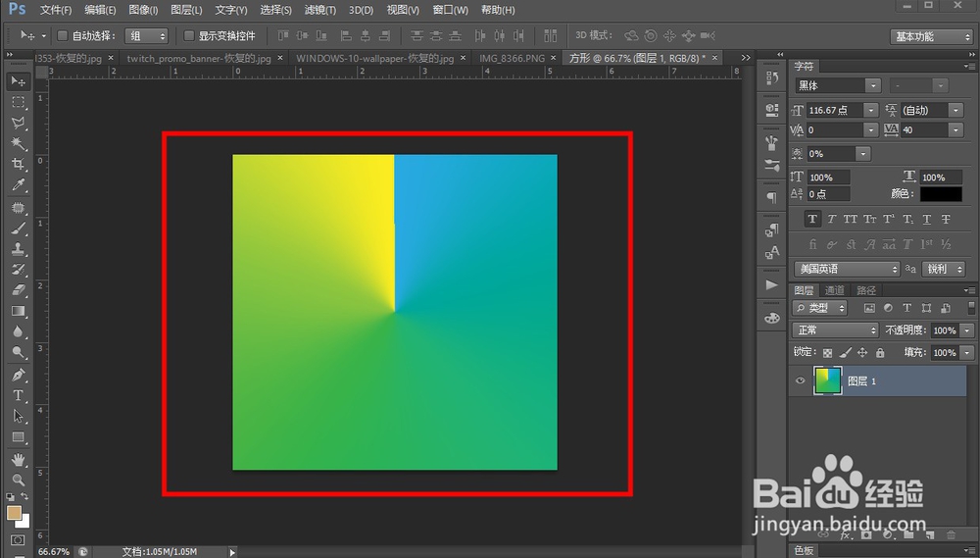Screen dimensions: 980x558
Task: Open the 美国英语 language dropdown
Action: [x=847, y=269]
